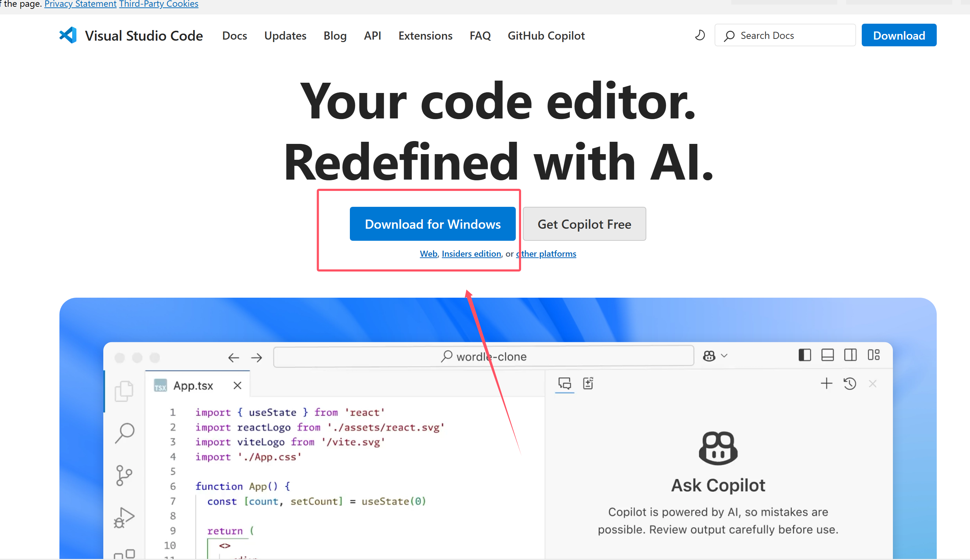
Task: Expand the Copilot dropdown chevron
Action: [724, 356]
